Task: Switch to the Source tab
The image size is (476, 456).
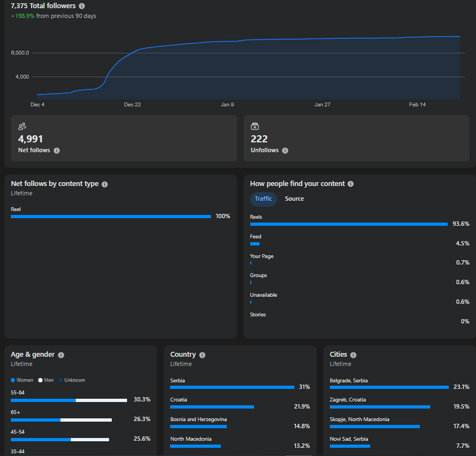Action: click(x=294, y=199)
